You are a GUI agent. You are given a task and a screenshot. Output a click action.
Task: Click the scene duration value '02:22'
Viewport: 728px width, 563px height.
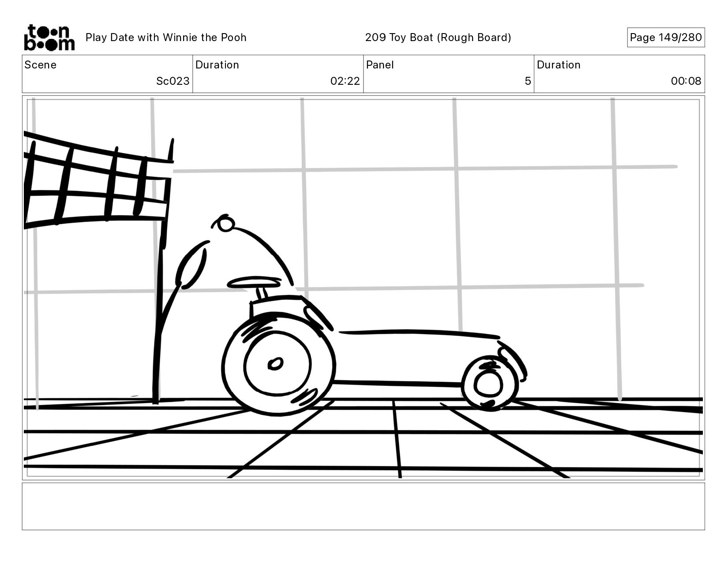click(x=345, y=81)
